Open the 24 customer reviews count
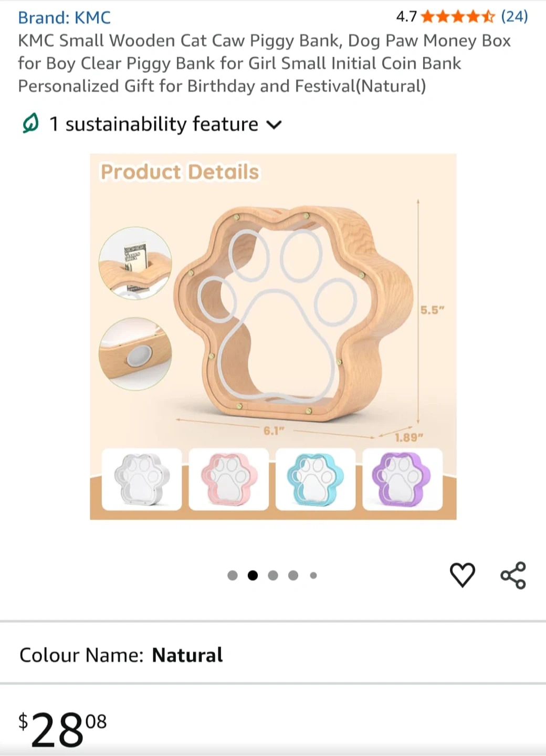Screen dimensions: 546x756 (514, 16)
